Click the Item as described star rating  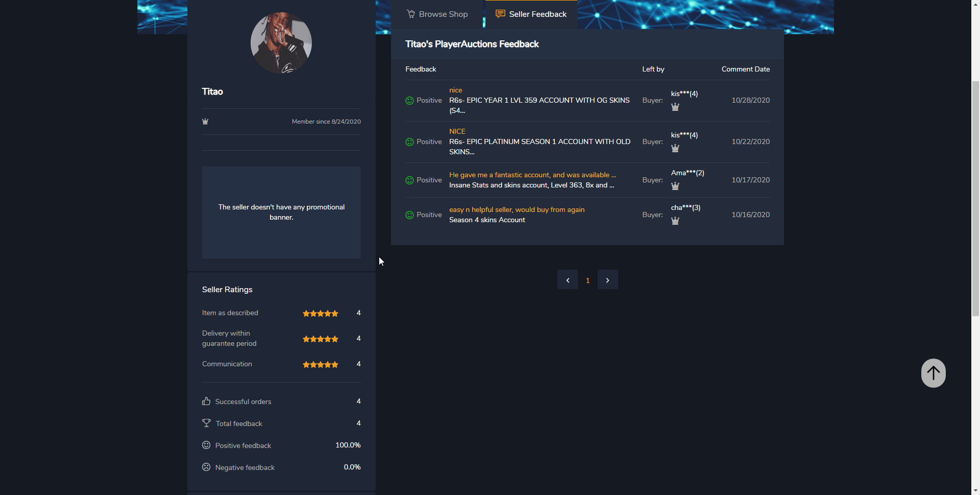click(321, 313)
